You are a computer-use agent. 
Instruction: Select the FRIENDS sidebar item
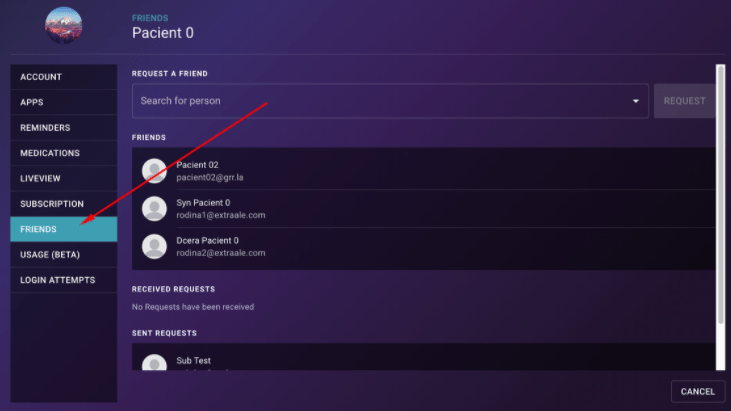point(64,229)
